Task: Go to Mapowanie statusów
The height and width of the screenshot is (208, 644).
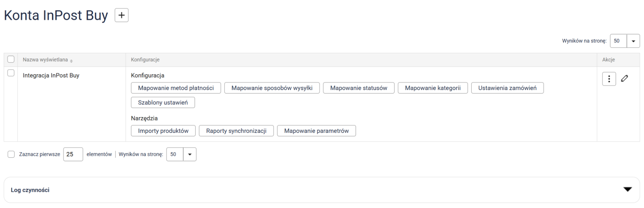Action: [x=359, y=88]
